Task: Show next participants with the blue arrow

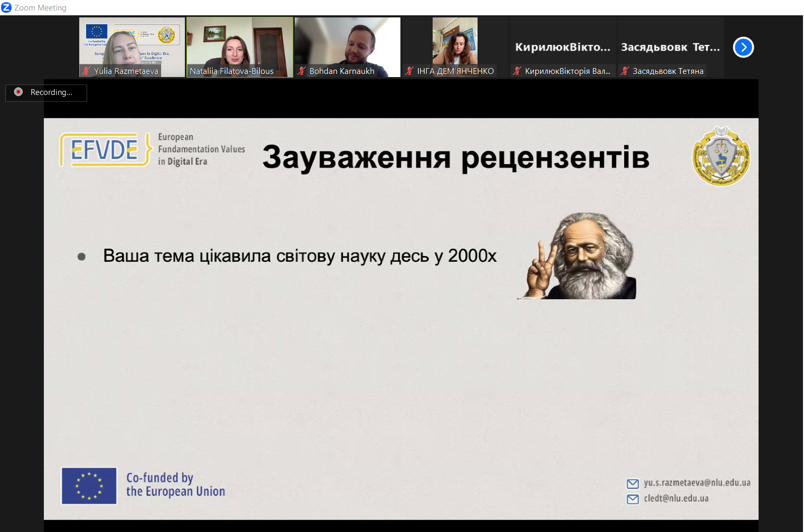Action: click(743, 47)
